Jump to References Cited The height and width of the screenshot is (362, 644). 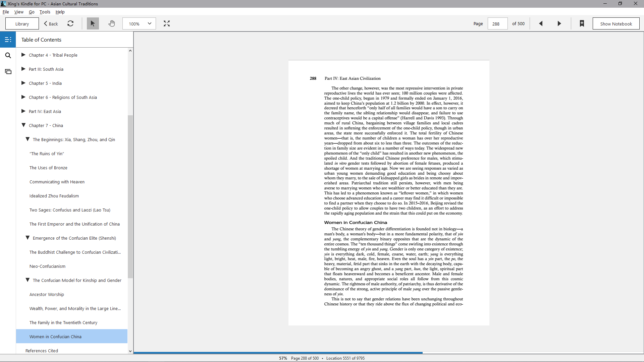click(42, 351)
